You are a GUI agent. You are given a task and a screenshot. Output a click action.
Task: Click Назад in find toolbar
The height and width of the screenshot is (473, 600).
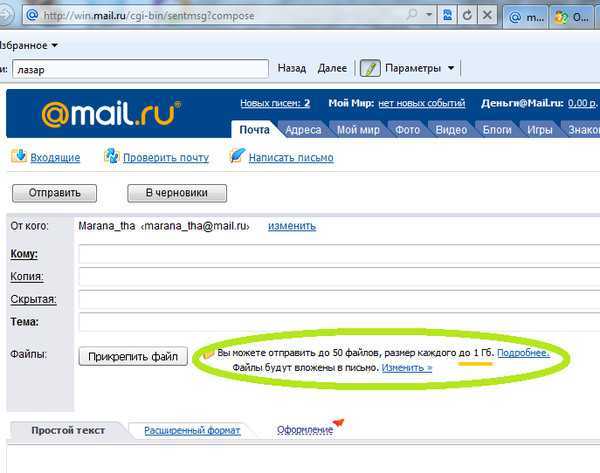[x=292, y=68]
